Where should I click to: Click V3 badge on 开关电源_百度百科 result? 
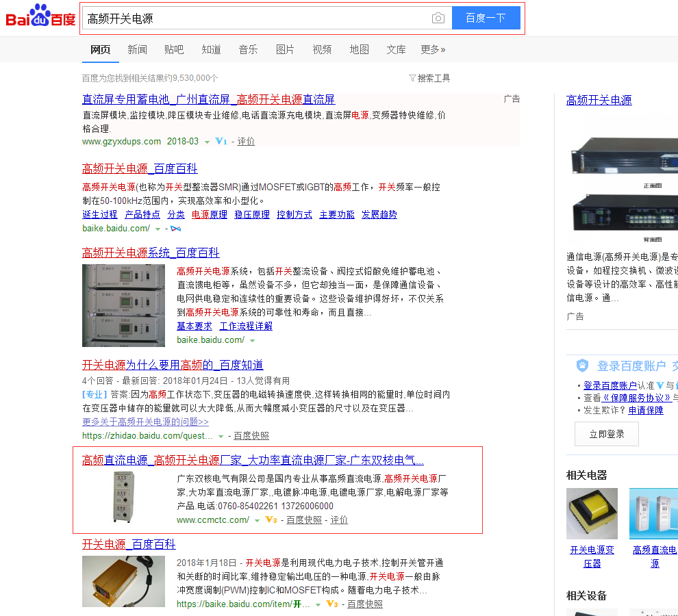pos(331,604)
